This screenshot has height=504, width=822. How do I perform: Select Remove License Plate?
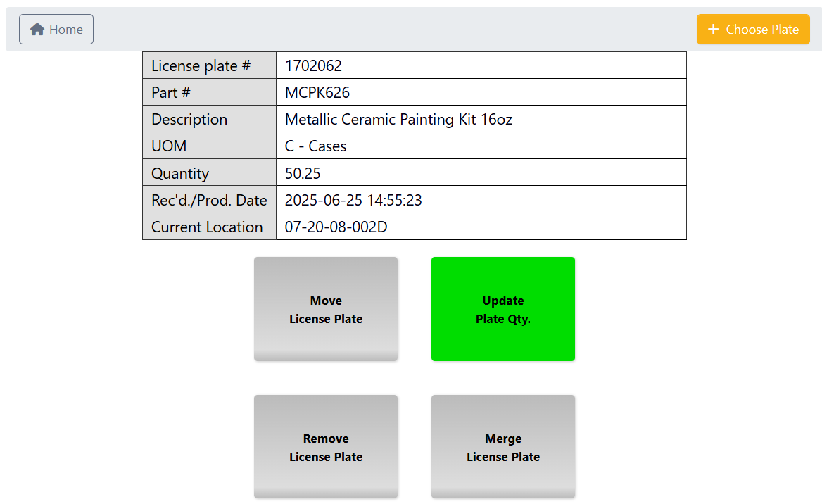pos(325,447)
